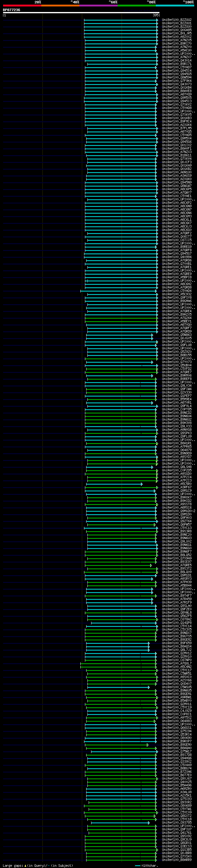This screenshot has height=868, width=197.
Task: Click hit label UniRef100_Q43073
Action: pyautogui.click(x=177, y=84)
